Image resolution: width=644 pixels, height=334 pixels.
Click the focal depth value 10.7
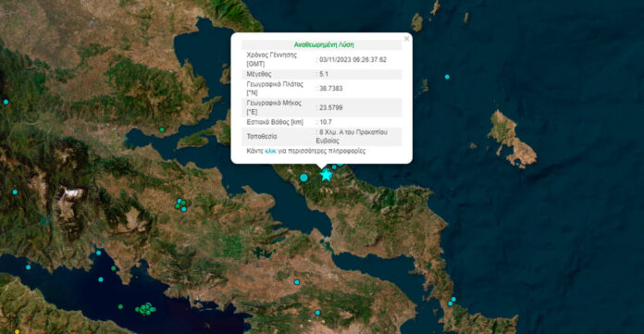point(326,122)
